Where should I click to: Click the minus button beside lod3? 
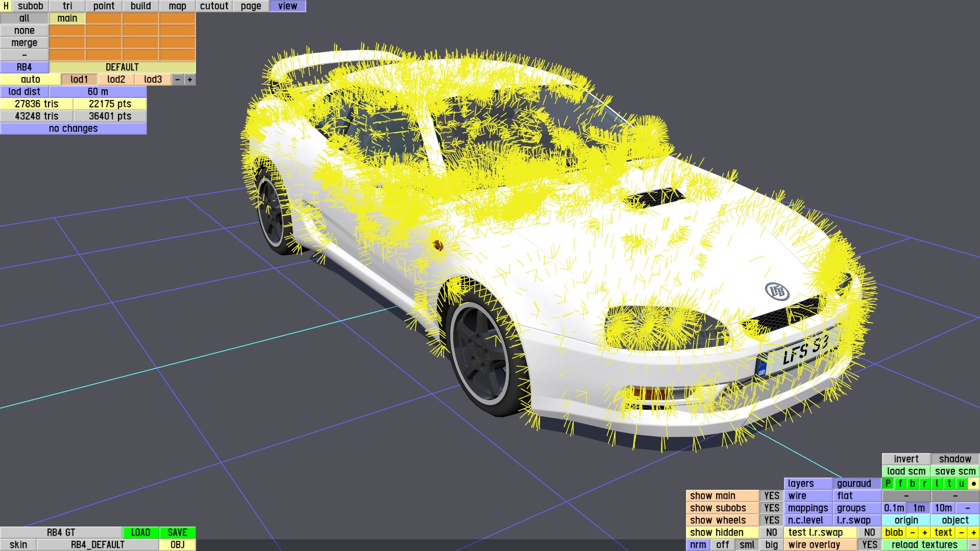tap(178, 80)
